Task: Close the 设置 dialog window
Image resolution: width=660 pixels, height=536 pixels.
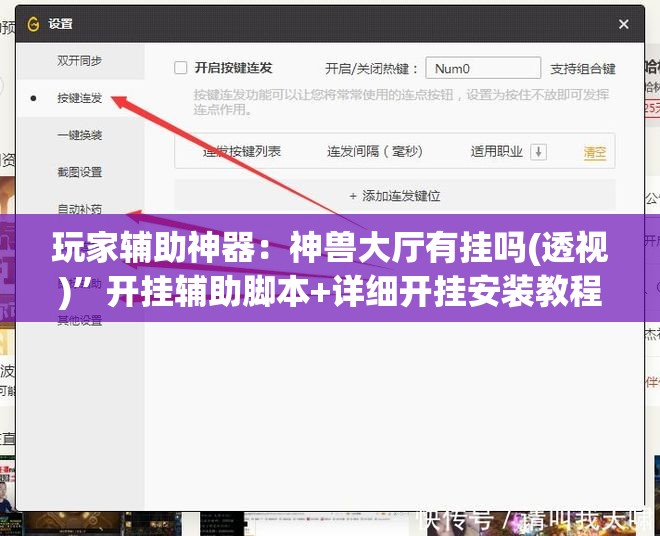Action: [624, 24]
